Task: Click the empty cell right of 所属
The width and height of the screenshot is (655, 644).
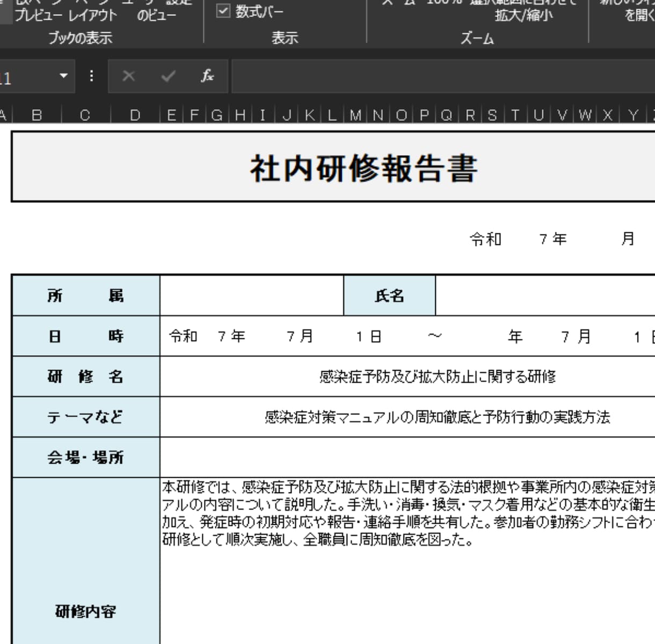Action: click(x=252, y=296)
